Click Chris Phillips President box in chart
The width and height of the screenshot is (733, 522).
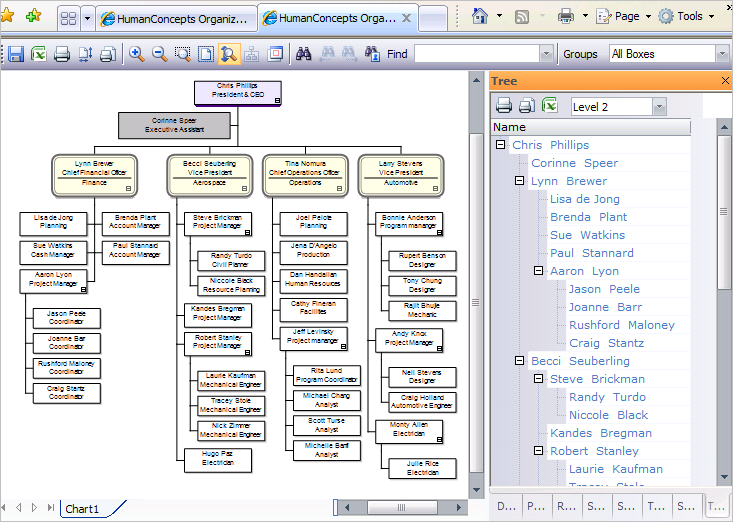tap(237, 93)
